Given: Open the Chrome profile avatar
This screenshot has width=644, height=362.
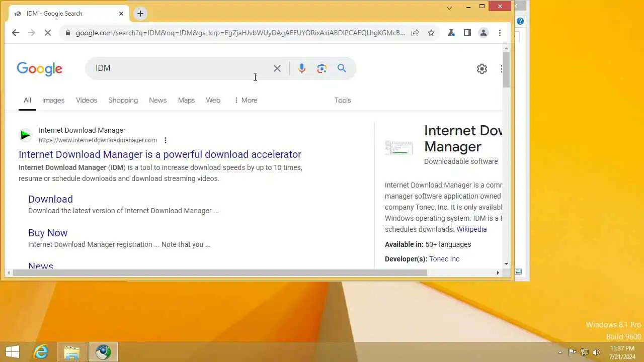Looking at the screenshot, I should (x=484, y=33).
